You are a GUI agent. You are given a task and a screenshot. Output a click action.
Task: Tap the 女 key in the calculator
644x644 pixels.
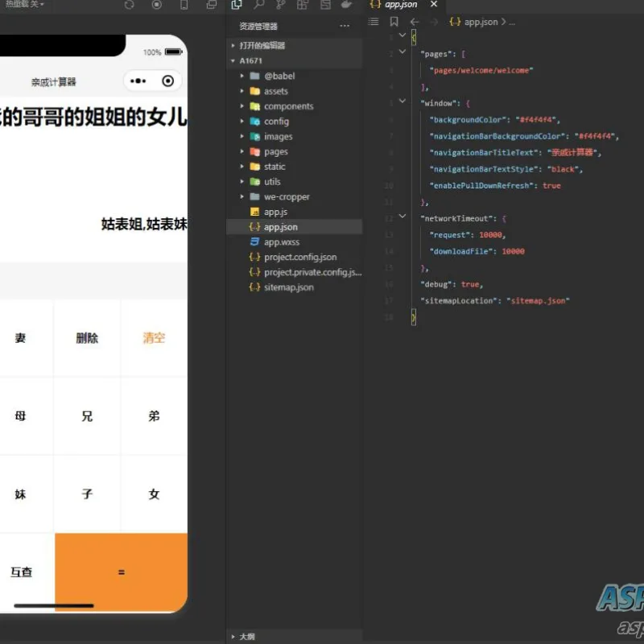coord(154,494)
